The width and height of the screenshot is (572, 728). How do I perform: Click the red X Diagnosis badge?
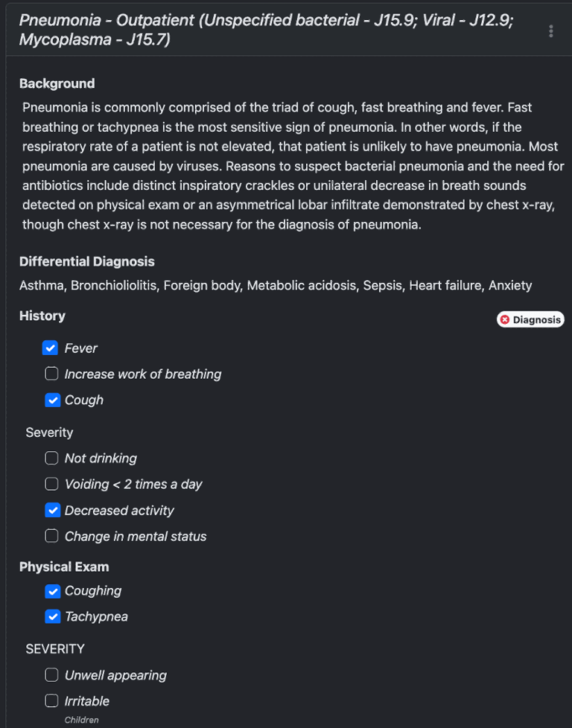(x=530, y=319)
